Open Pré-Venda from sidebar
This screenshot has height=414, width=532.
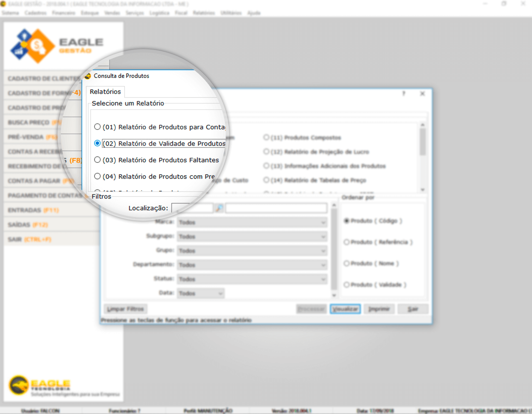32,137
